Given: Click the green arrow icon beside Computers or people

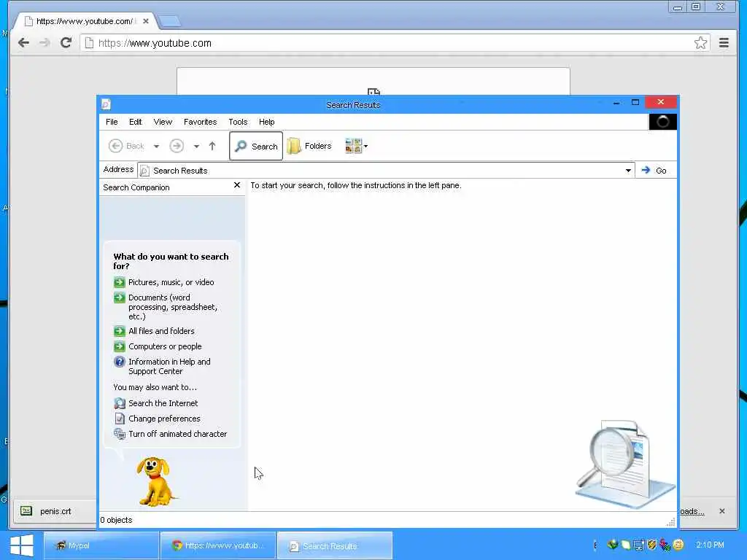Looking at the screenshot, I should [119, 346].
